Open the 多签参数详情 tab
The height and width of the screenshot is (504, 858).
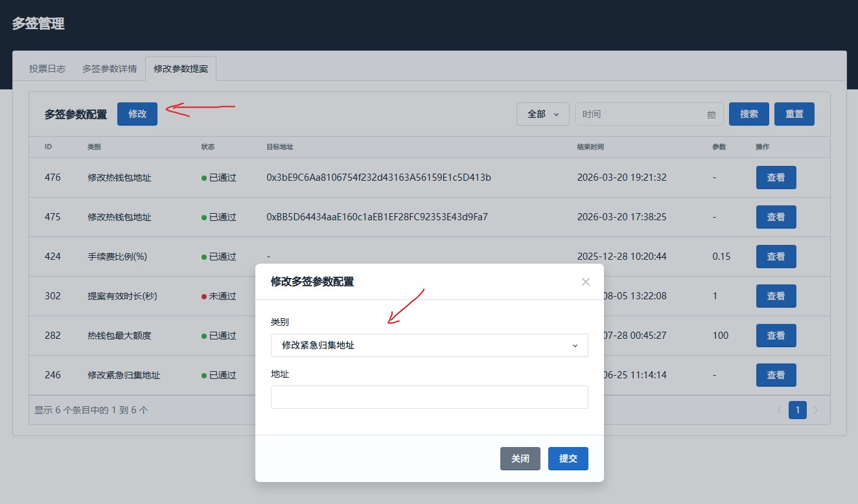[110, 69]
